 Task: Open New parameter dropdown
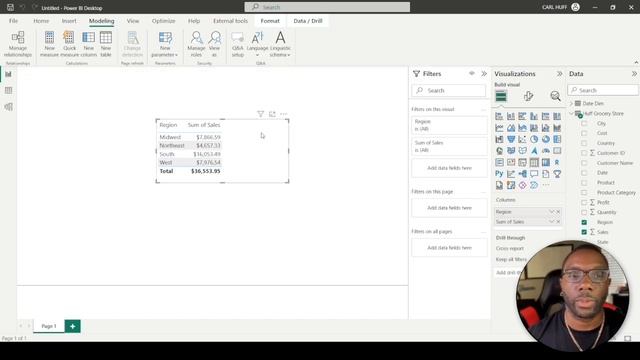tap(165, 44)
